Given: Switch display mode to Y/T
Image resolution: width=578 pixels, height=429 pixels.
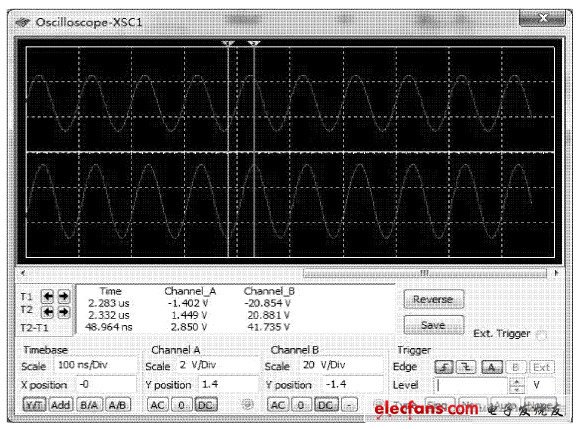Looking at the screenshot, I should click(x=34, y=405).
